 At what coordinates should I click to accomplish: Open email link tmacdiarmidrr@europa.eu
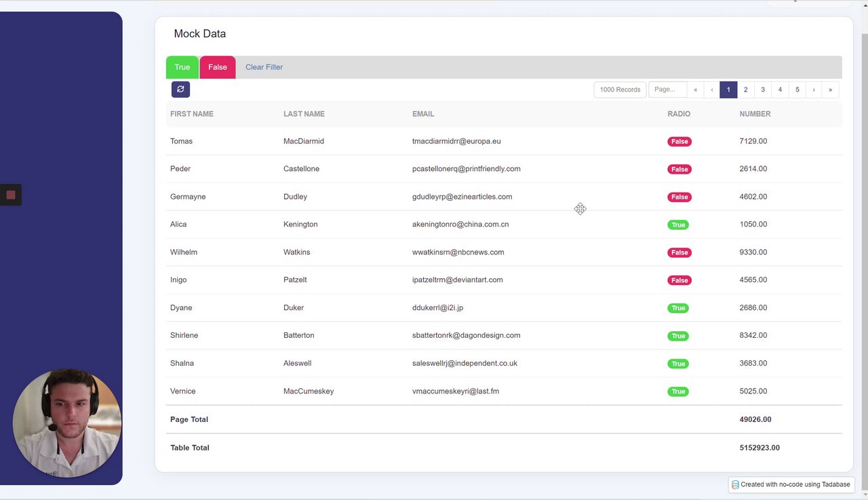(456, 141)
